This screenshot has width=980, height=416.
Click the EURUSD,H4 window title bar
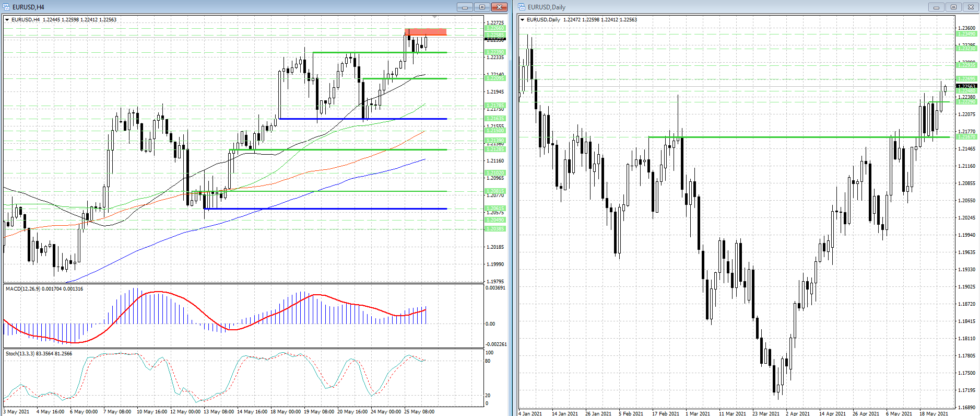(209, 7)
